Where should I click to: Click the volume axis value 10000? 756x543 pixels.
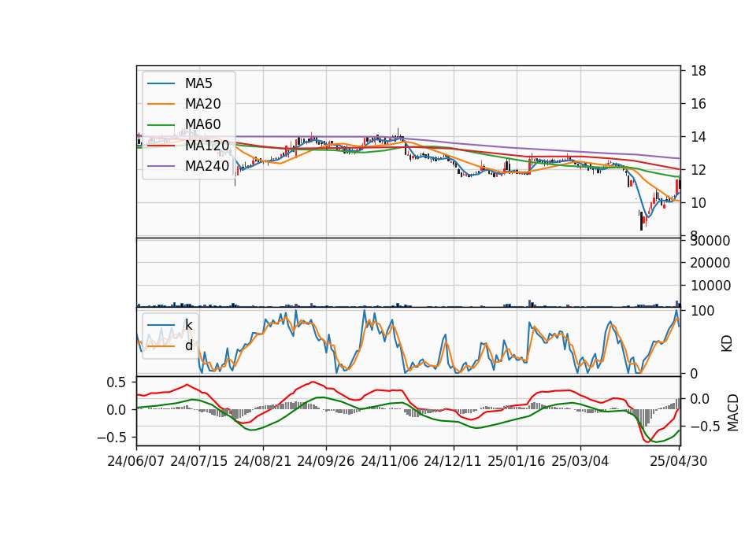[710, 286]
